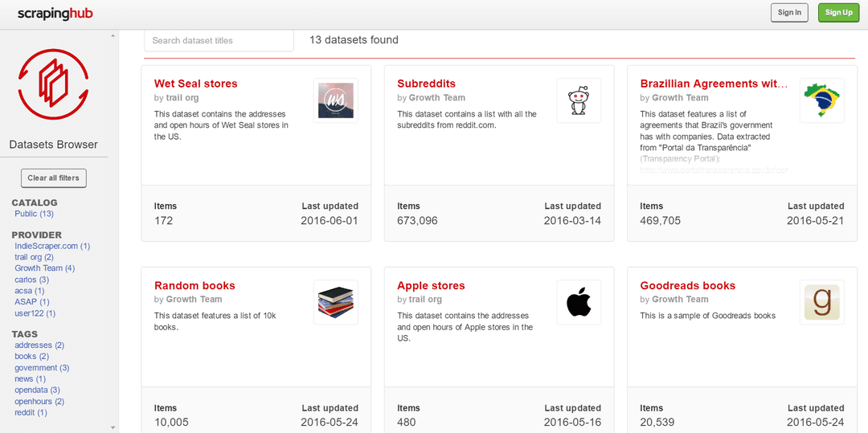
Task: Open the Wet Seal stores dataset title
Action: coord(195,84)
